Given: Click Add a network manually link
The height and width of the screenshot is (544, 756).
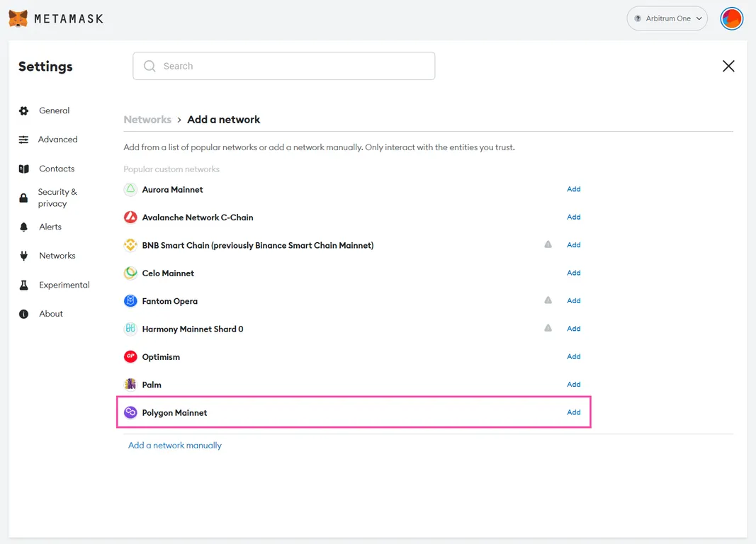Looking at the screenshot, I should [174, 446].
